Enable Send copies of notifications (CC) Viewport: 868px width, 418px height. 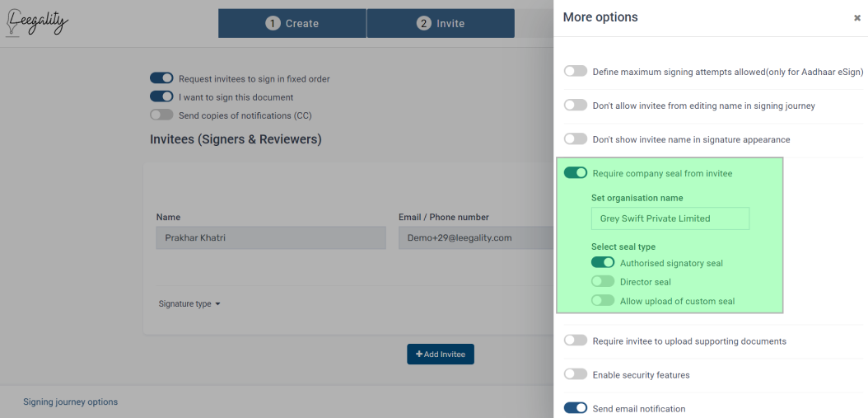click(161, 115)
